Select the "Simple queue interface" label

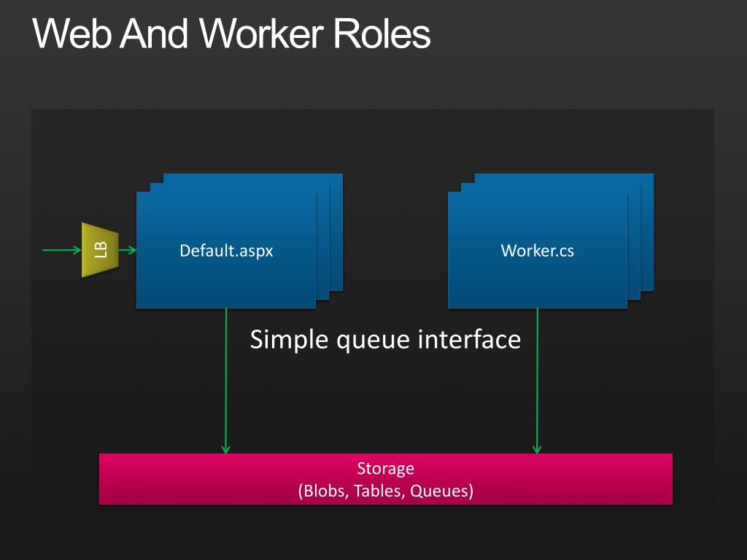coord(385,340)
